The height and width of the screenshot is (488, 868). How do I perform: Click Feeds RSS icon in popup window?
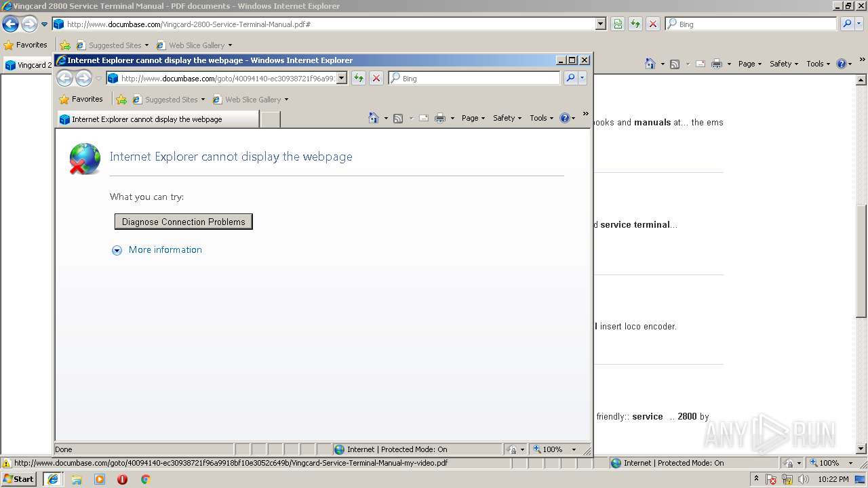[x=398, y=118]
